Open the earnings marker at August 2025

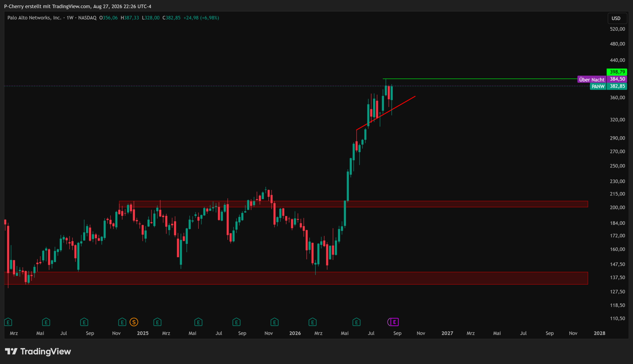[236, 322]
